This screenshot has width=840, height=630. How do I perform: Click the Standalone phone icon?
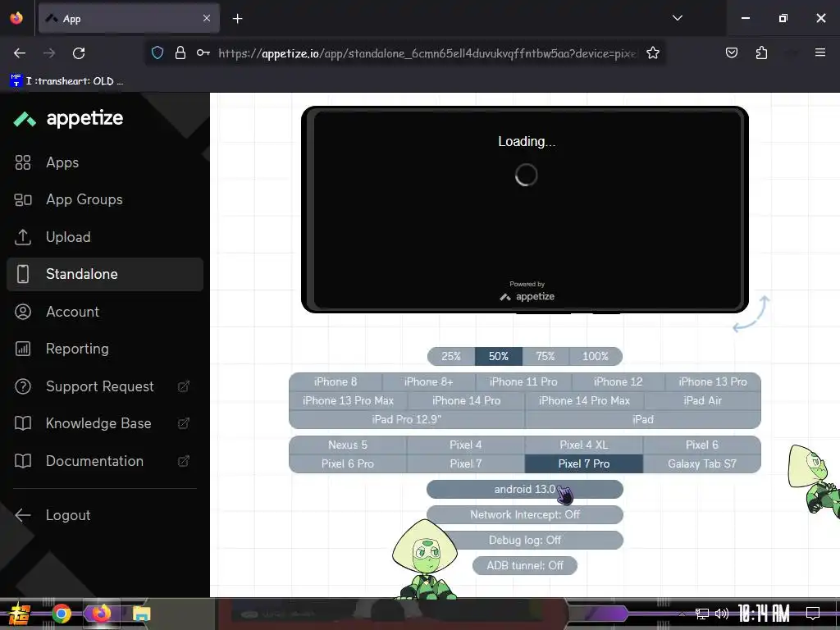[22, 274]
